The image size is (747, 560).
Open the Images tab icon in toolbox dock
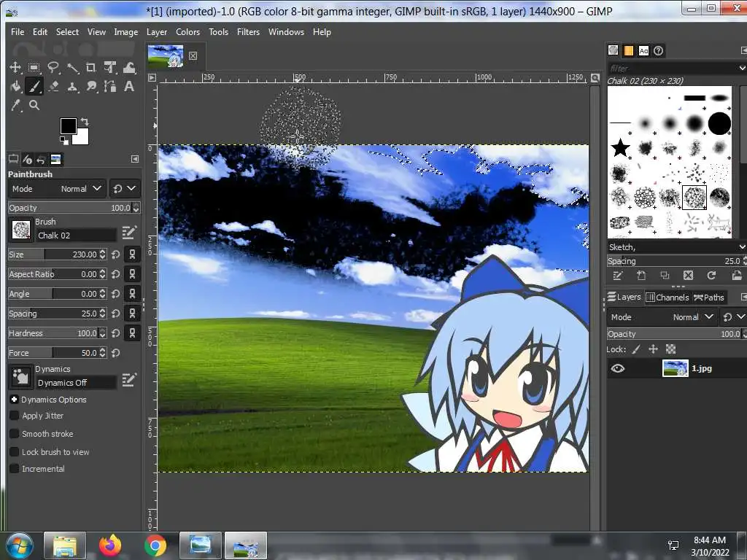click(x=55, y=160)
